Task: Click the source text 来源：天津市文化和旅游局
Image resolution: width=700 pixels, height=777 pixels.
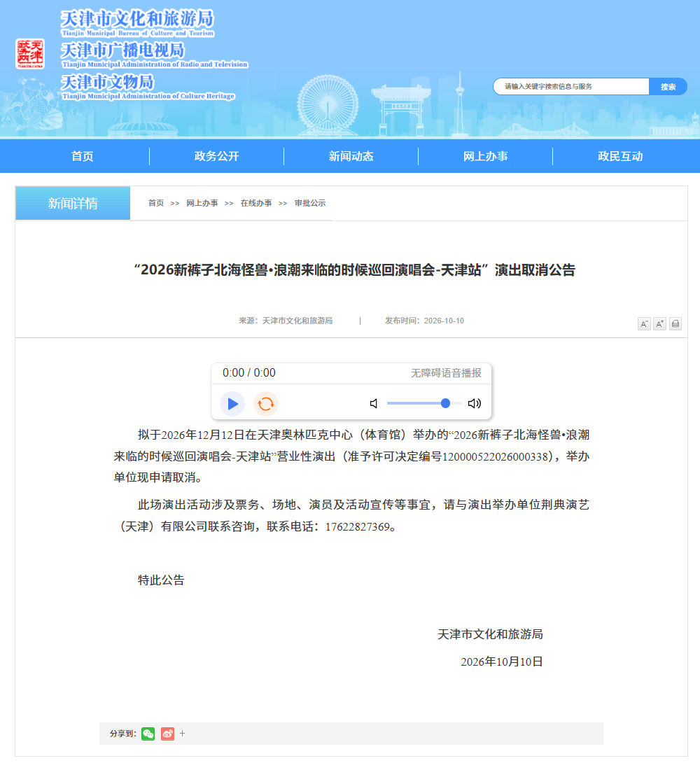Action: click(286, 321)
